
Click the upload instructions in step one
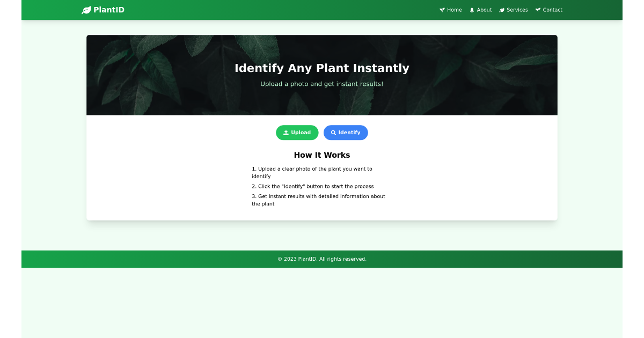tap(312, 172)
